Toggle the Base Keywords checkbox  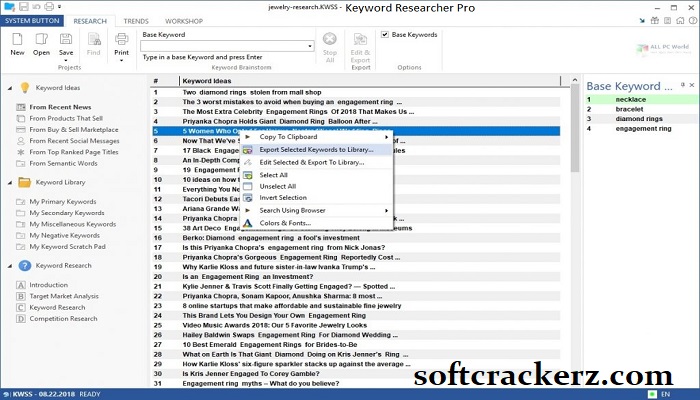pos(385,34)
